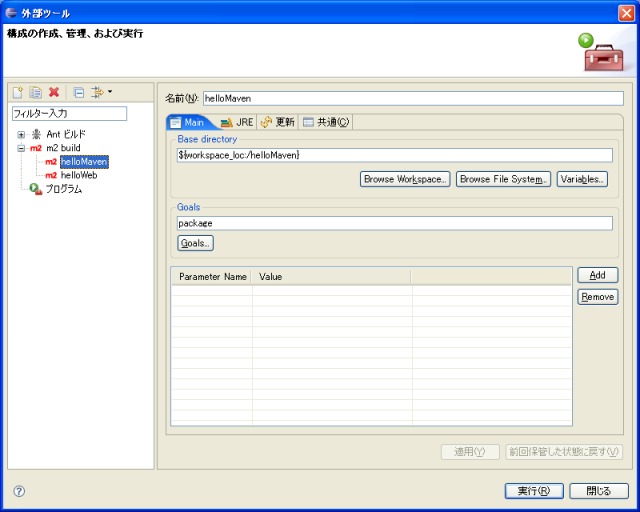Viewport: 640px width, 512px height.
Task: Open the filter configurations dropdown menu
Action: 100,92
